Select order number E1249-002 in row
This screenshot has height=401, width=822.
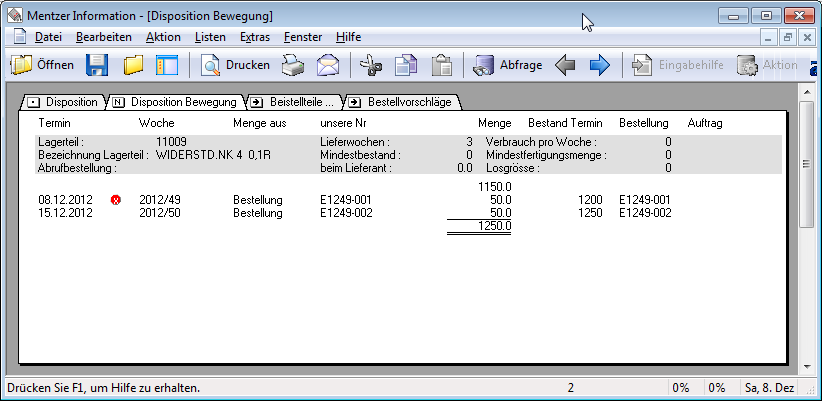(345, 213)
